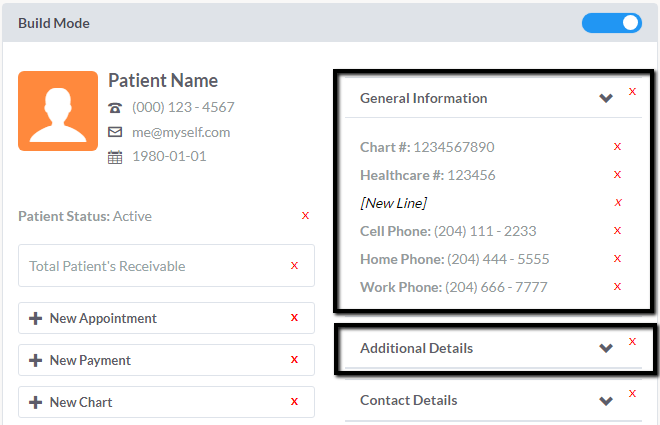Delete the Cell Phone line
Screen dimensions: 660x425
coord(617,231)
